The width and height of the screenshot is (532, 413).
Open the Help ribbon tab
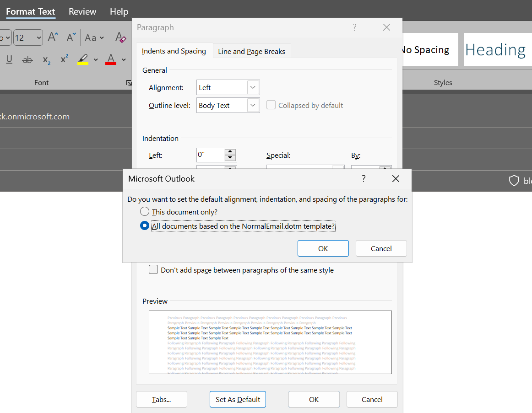coord(119,11)
